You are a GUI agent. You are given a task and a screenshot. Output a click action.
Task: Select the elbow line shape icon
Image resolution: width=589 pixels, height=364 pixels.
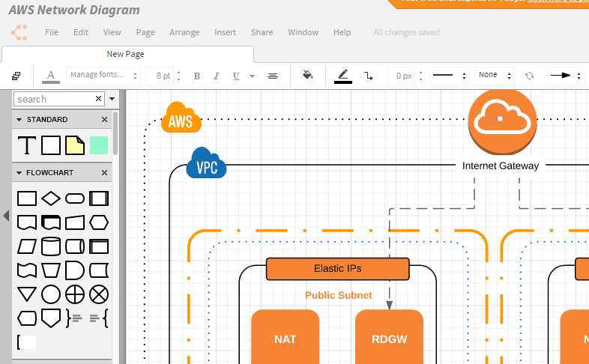click(x=369, y=76)
